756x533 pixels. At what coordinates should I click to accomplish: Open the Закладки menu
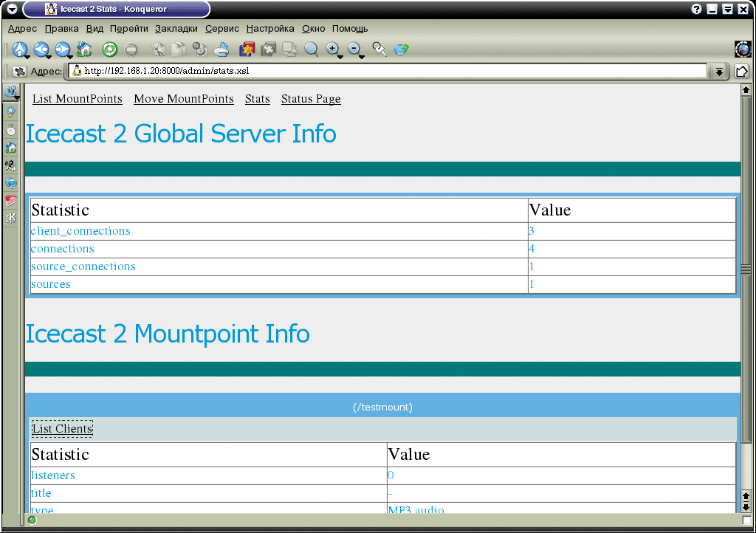point(176,29)
